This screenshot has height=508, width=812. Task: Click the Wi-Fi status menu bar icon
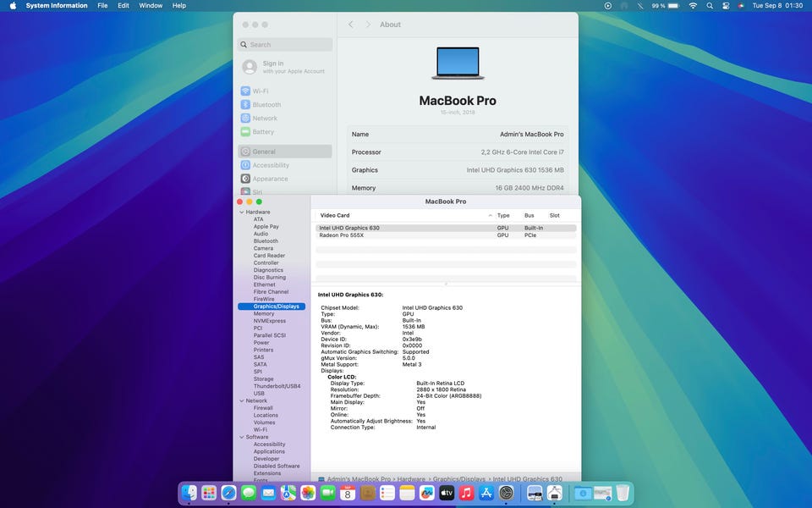(x=693, y=6)
